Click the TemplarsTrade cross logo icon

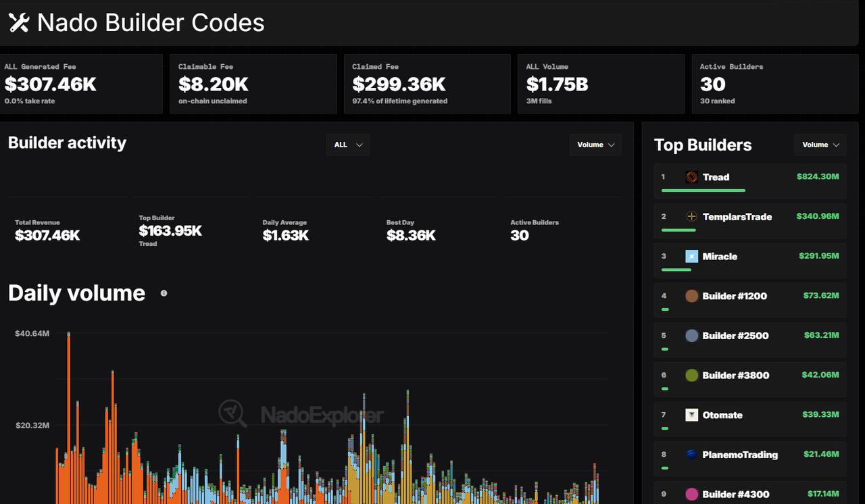tap(691, 217)
